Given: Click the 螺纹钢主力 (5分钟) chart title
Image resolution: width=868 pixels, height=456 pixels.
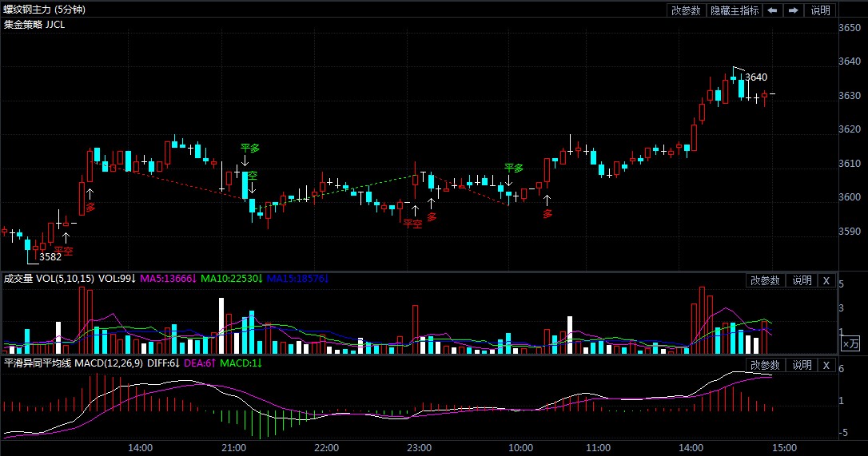Looking at the screenshot, I should tap(45, 10).
